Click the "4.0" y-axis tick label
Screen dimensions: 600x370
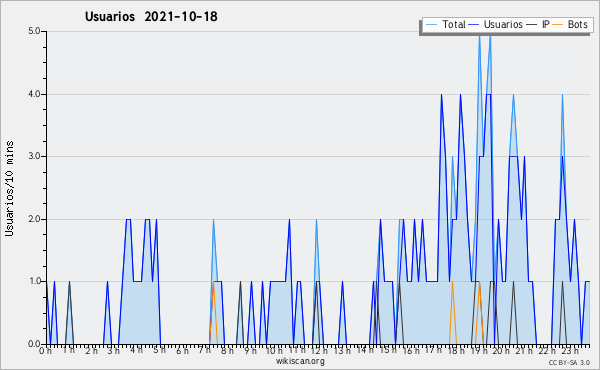click(34, 94)
